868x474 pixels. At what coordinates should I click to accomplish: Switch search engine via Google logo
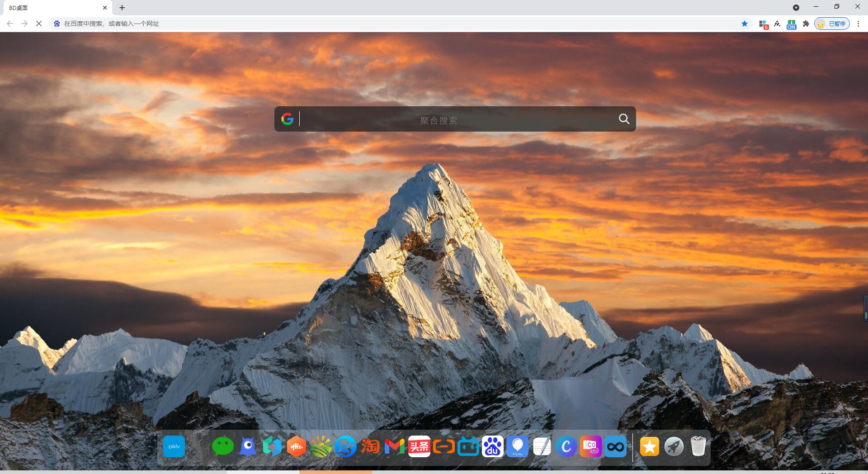click(288, 119)
